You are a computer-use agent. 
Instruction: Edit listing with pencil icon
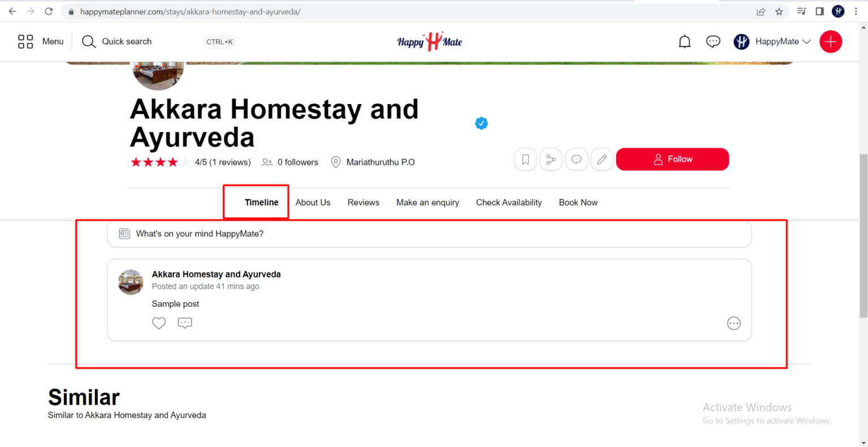[602, 159]
